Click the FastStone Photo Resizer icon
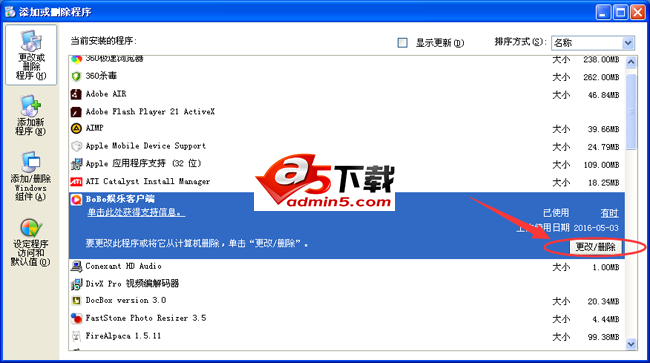650x363 pixels. pyautogui.click(x=76, y=318)
